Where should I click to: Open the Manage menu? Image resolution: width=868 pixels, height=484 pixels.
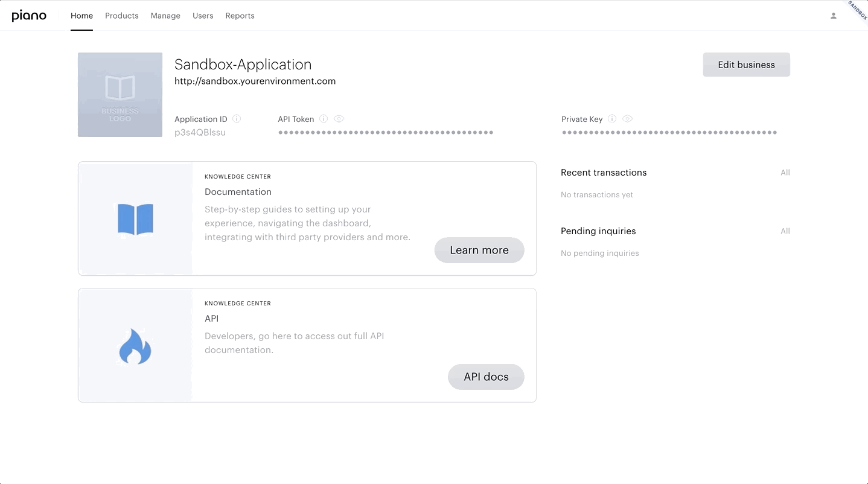(165, 16)
